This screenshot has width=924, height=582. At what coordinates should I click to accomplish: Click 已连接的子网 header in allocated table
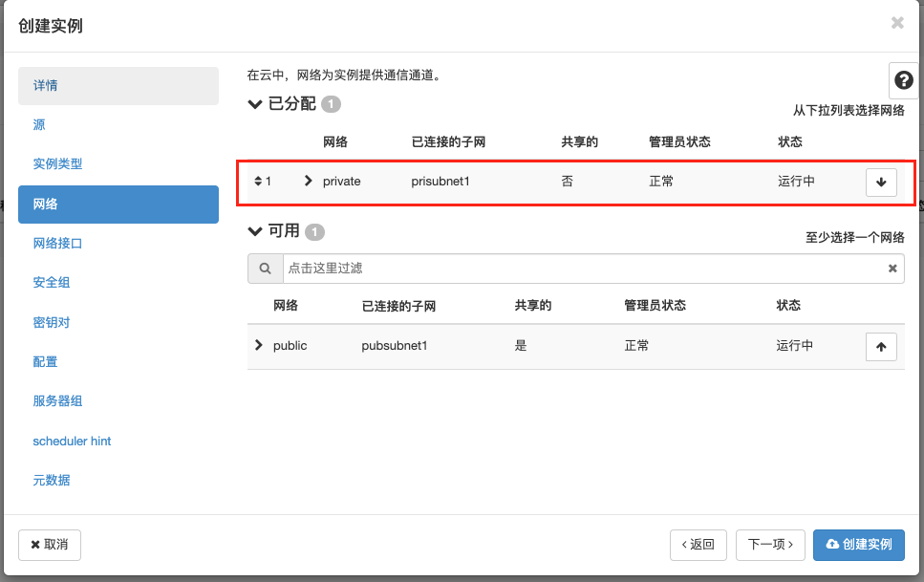pyautogui.click(x=448, y=142)
